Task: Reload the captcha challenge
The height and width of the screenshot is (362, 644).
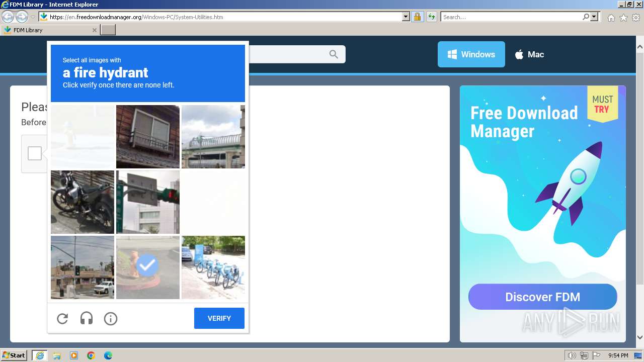Action: click(x=62, y=318)
